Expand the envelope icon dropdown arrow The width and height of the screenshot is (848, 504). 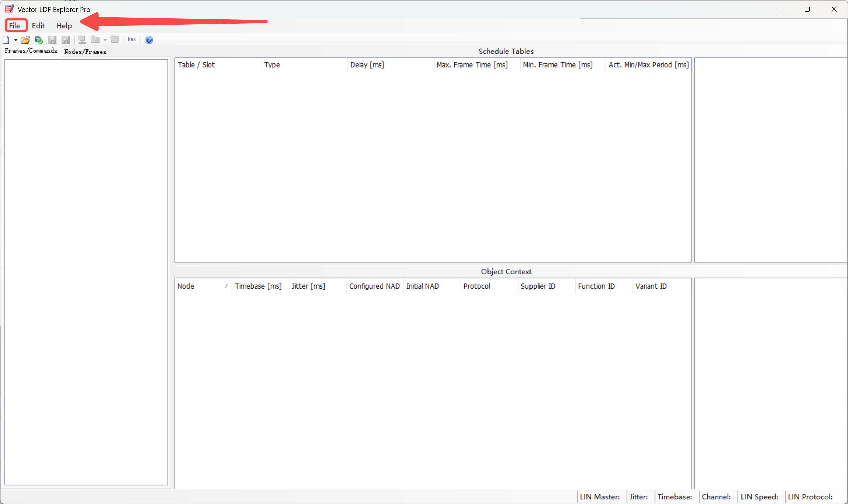click(105, 40)
